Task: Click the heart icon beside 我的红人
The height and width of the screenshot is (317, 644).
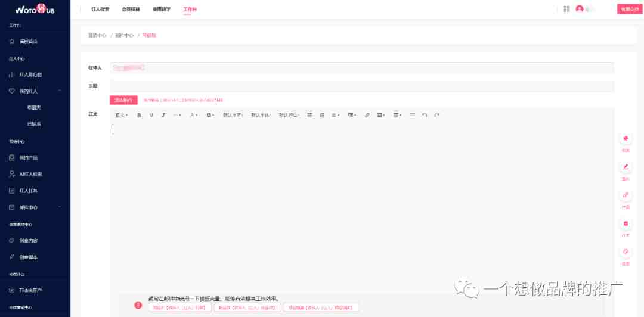Action: tap(12, 91)
